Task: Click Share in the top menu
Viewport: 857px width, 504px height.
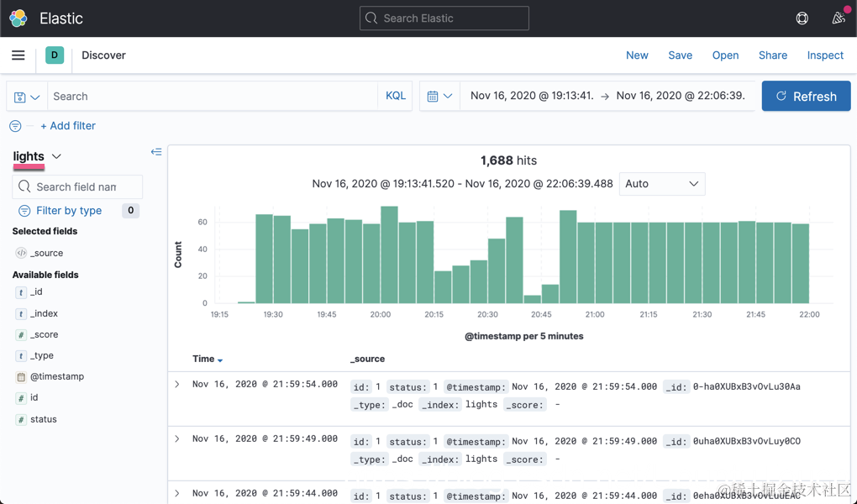Action: (x=773, y=55)
